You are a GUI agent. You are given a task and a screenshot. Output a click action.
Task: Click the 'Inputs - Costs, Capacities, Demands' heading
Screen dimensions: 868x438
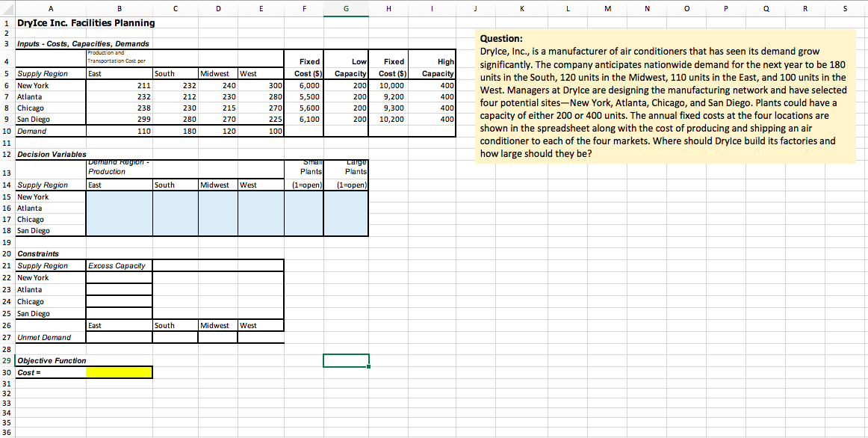click(x=83, y=44)
